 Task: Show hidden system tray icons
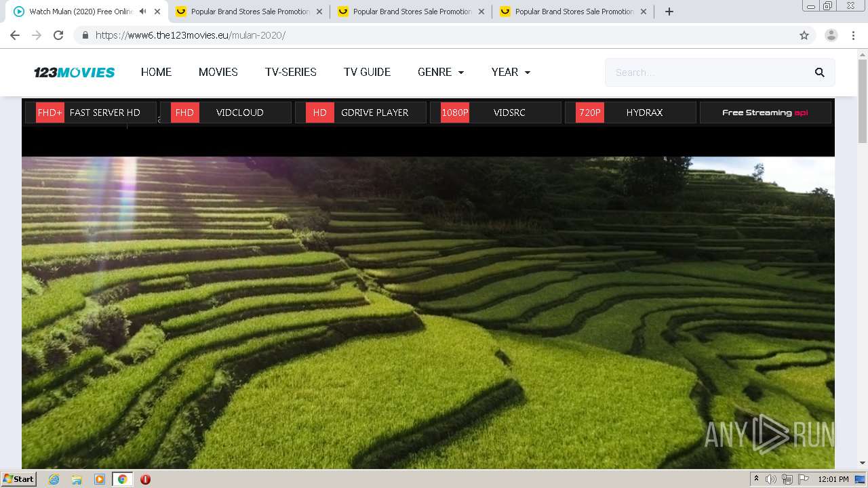tap(756, 479)
